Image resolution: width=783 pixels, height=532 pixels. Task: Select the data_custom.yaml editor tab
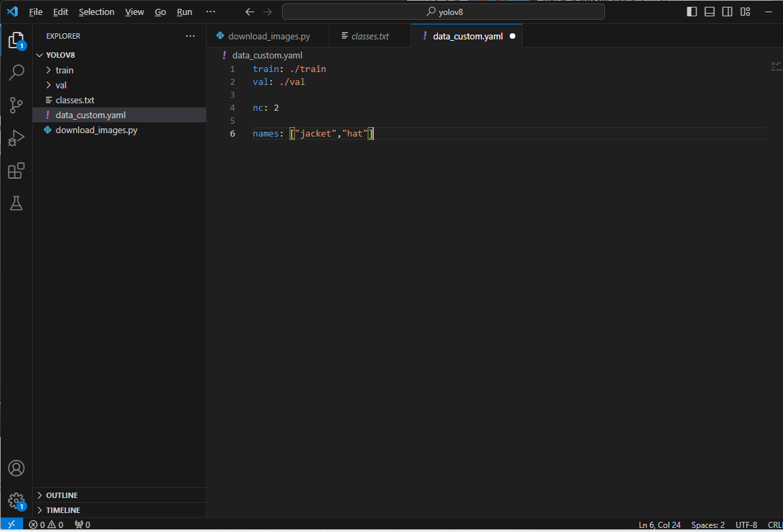467,36
